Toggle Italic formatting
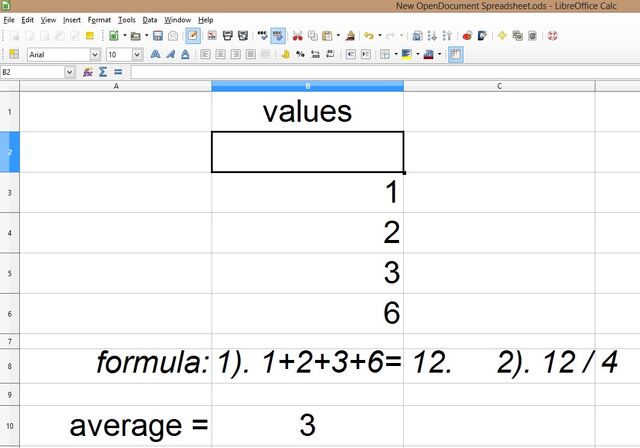Image resolution: width=640 pixels, height=448 pixels. [x=170, y=54]
